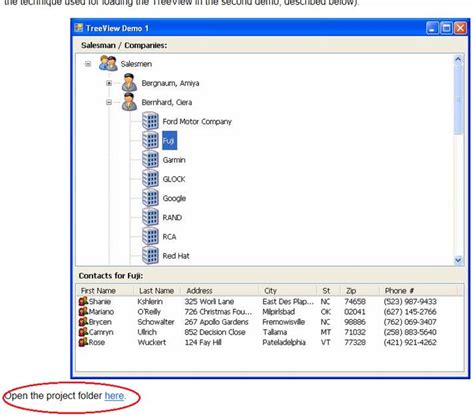Select the Garmin company node
Image resolution: width=474 pixels, height=417 pixels.
click(174, 160)
